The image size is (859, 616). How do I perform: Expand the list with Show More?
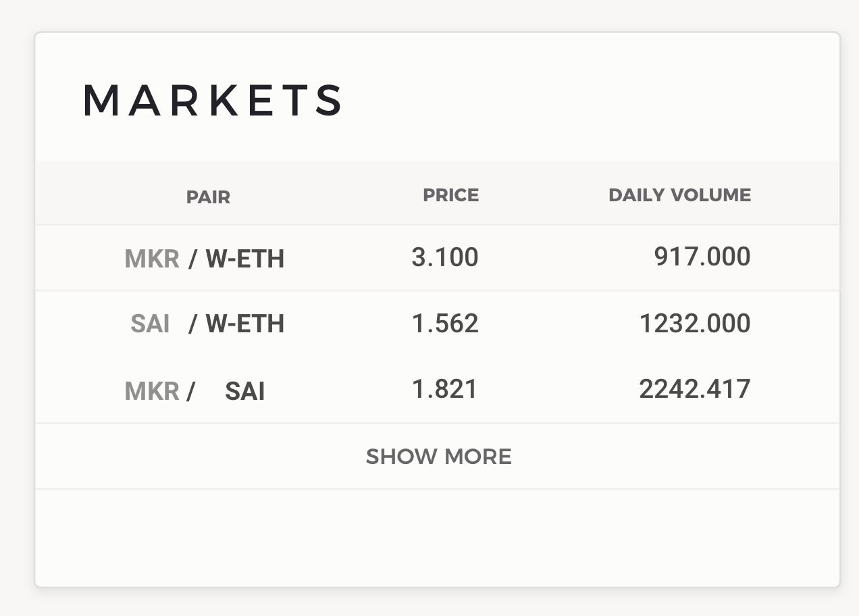pos(438,457)
